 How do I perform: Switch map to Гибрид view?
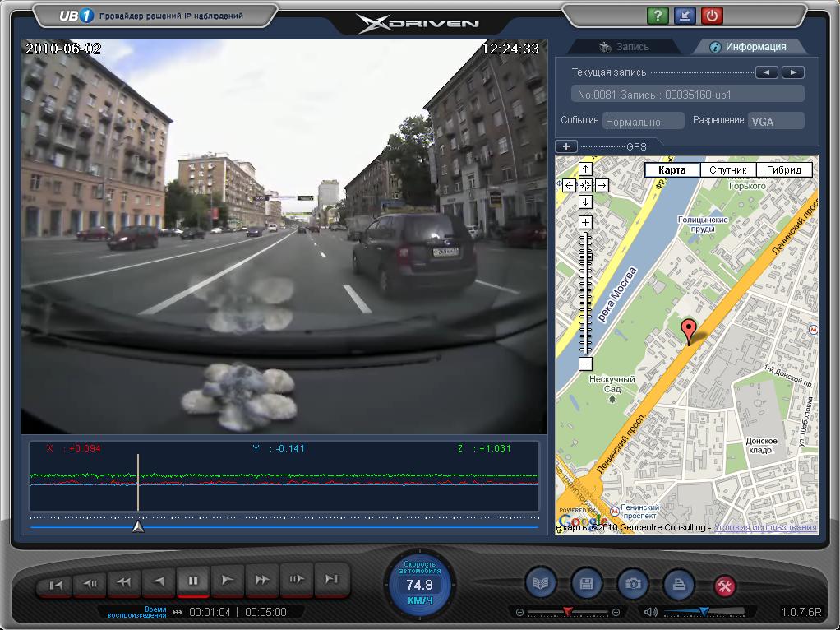coord(784,170)
